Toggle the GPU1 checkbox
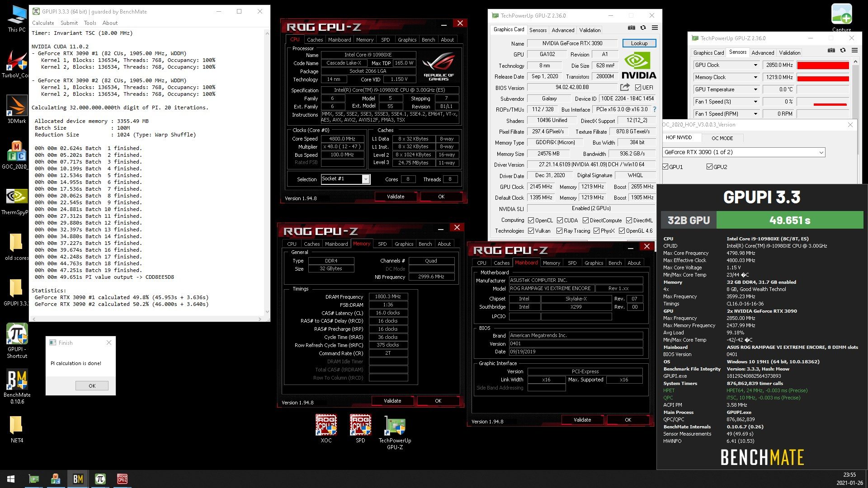The height and width of the screenshot is (488, 868). pyautogui.click(x=665, y=167)
